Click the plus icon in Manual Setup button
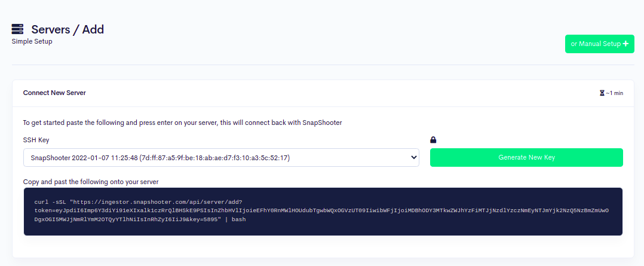Image resolution: width=644 pixels, height=266 pixels. pyautogui.click(x=625, y=44)
